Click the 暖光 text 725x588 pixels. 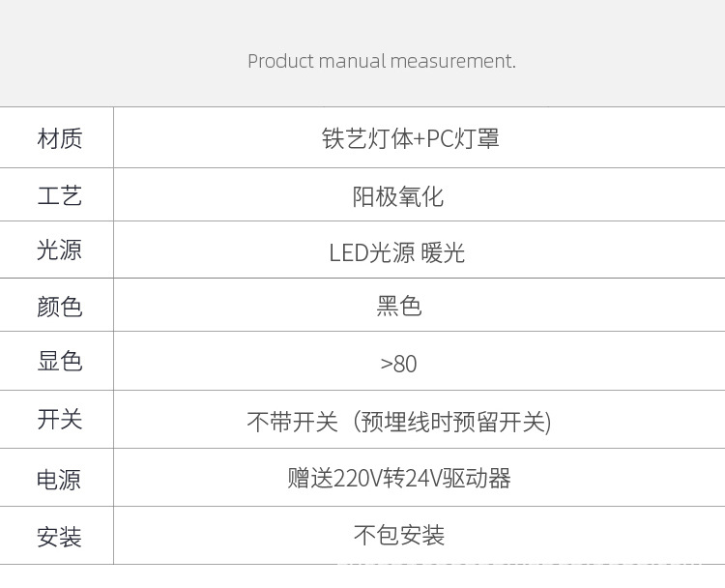click(x=444, y=253)
